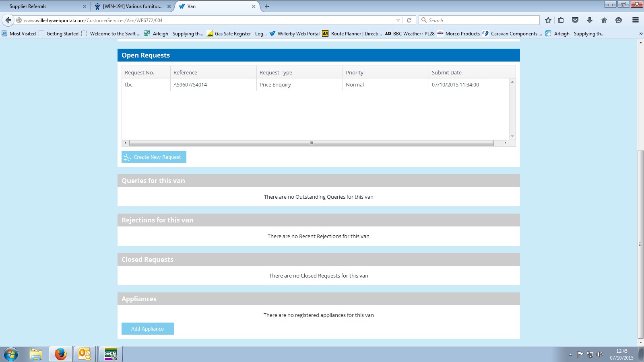Viewport: 644px width, 362px height.
Task: Click the Pocket save icon
Action: click(575, 20)
